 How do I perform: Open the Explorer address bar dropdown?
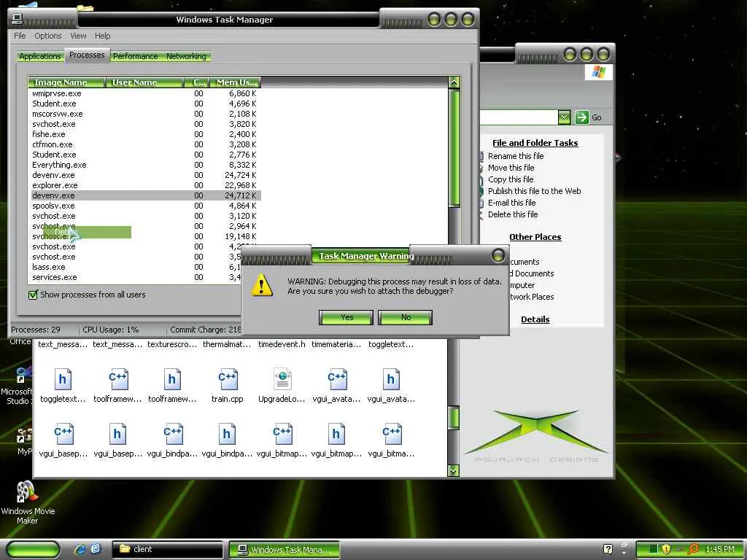click(564, 117)
